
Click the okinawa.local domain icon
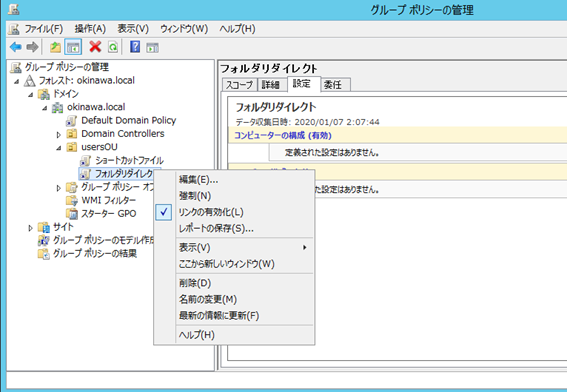click(57, 107)
